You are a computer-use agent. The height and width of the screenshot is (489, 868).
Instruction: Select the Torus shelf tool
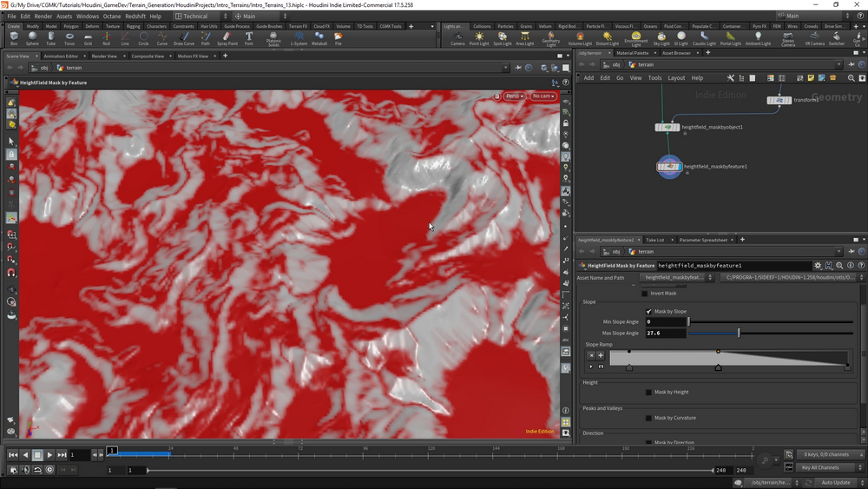[x=69, y=38]
